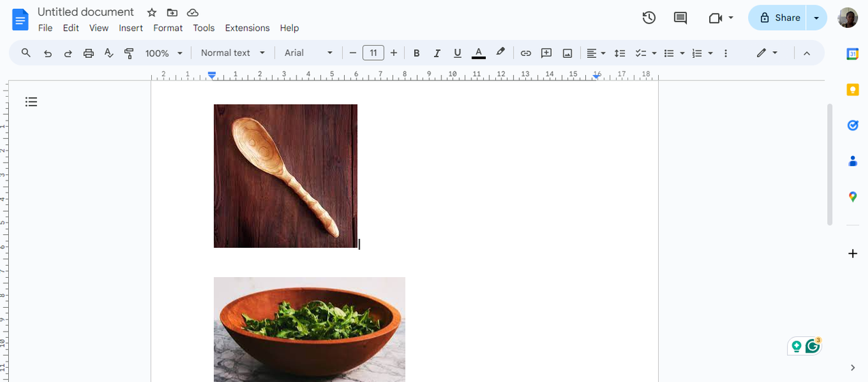This screenshot has height=382, width=868.
Task: Open the View menu
Action: point(99,28)
